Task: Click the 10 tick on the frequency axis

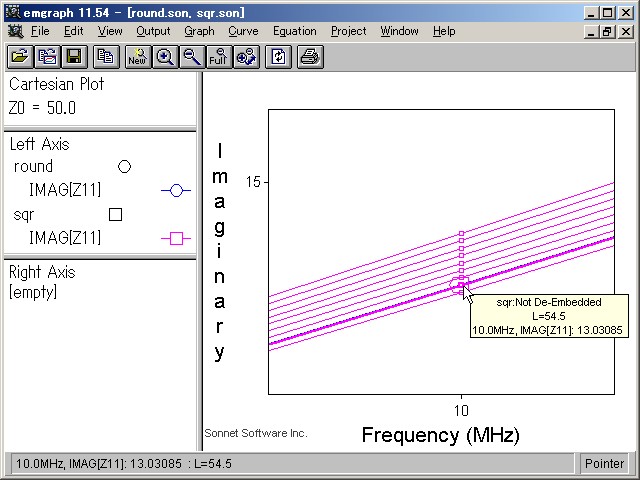Action: coord(461,411)
